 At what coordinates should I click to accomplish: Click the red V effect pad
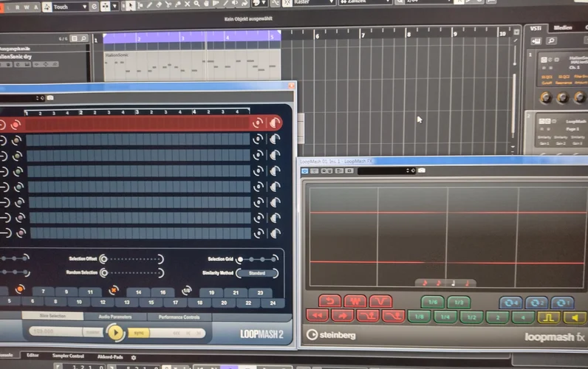coord(380,301)
